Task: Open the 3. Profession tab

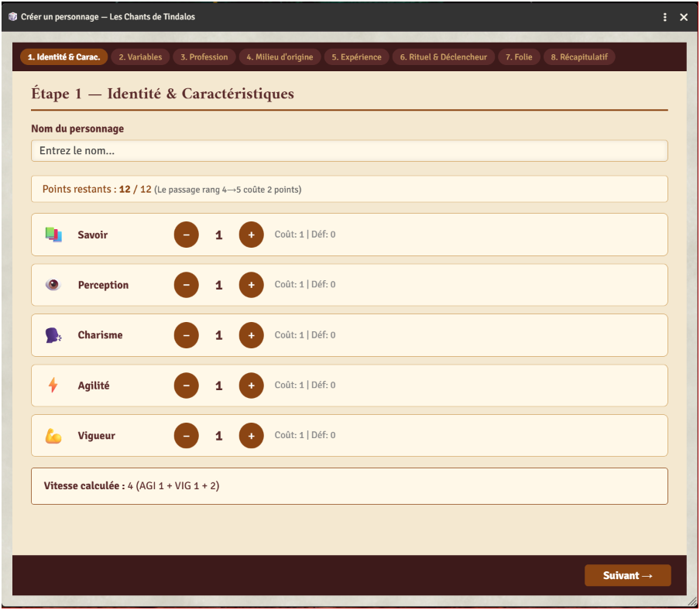Action: [x=204, y=57]
